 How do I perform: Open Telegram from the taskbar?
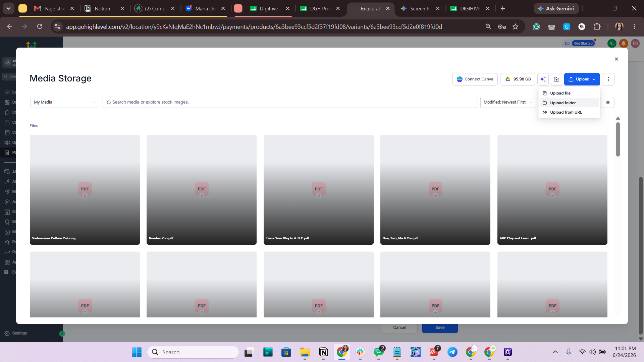point(452,352)
